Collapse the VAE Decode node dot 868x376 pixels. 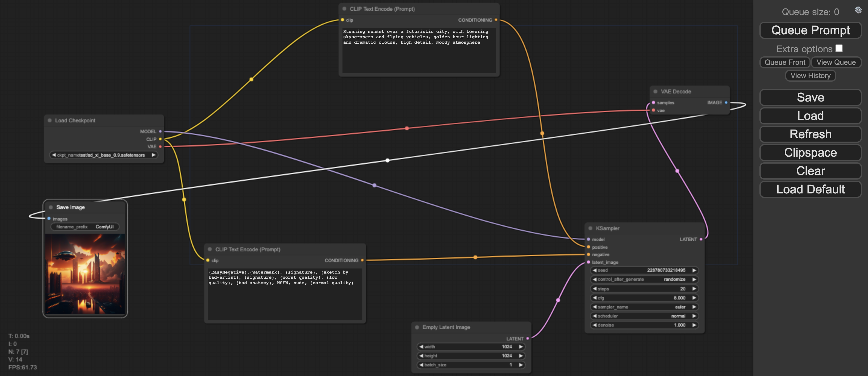(655, 92)
